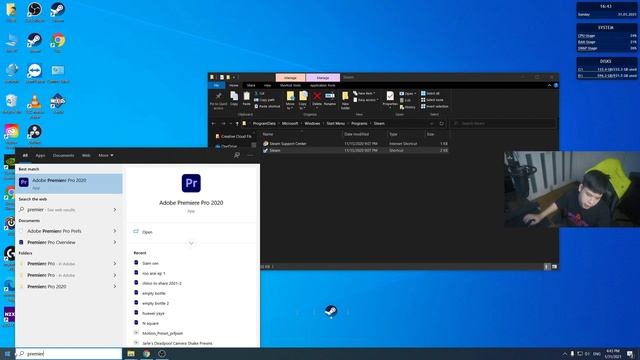
Task: Click Paste shortcut in Explorer ribbon
Action: tap(267, 107)
